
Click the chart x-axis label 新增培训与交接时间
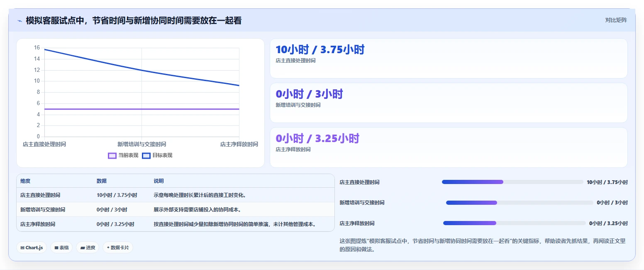pos(141,144)
